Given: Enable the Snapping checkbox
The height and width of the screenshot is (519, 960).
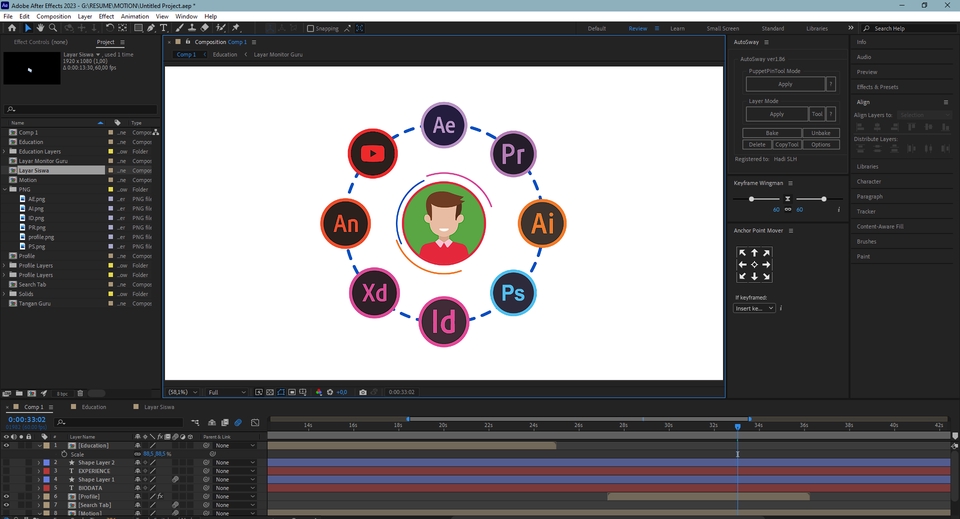Looking at the screenshot, I should point(310,28).
